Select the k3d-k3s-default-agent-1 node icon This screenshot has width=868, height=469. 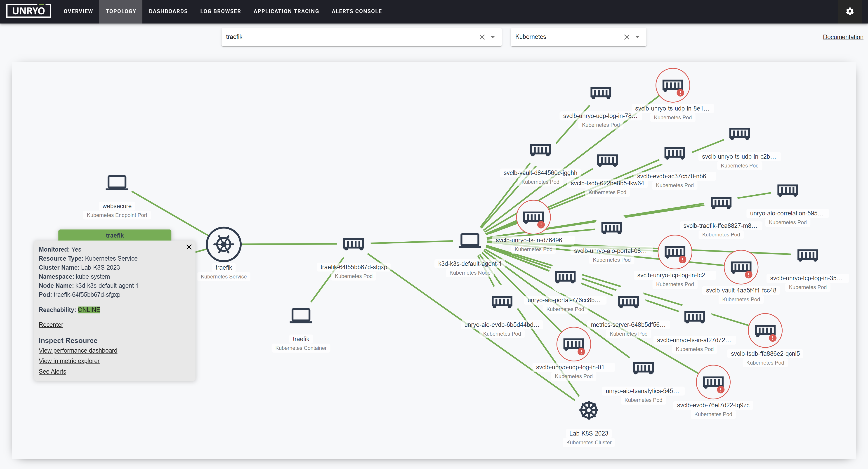(470, 240)
